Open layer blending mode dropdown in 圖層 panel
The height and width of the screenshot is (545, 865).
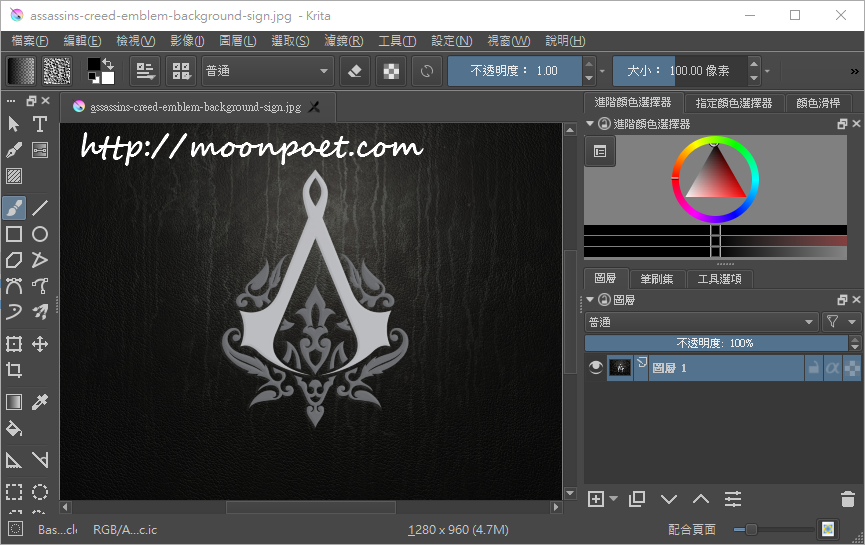point(700,322)
